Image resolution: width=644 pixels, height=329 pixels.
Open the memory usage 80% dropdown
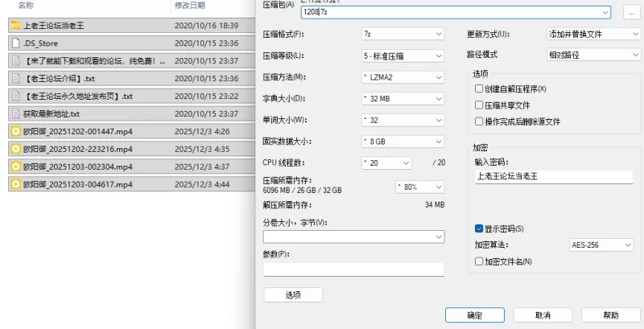pyautogui.click(x=419, y=187)
